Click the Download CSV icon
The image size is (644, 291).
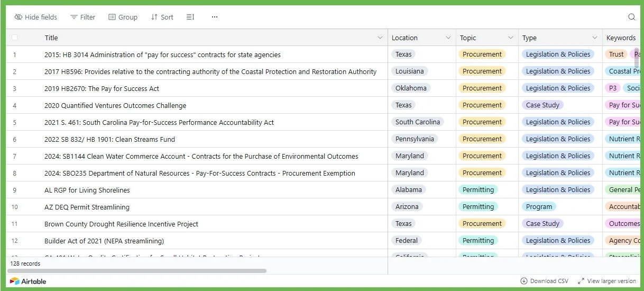coord(524,281)
